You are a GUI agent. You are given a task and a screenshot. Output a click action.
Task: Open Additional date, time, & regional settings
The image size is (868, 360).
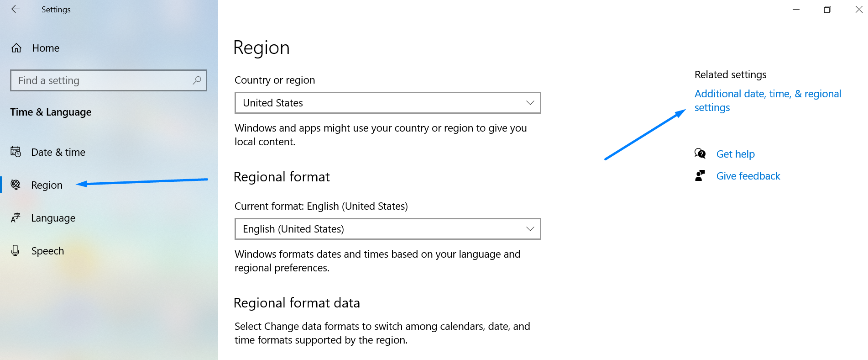pyautogui.click(x=767, y=94)
